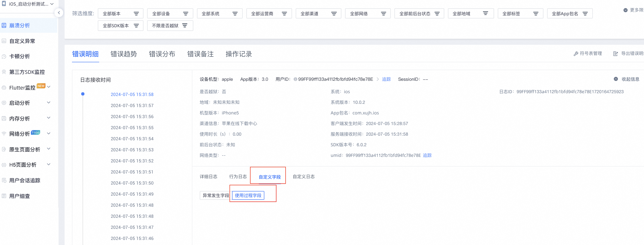Click the export icon for 导出错误明细
644x245 pixels.
pyautogui.click(x=615, y=54)
